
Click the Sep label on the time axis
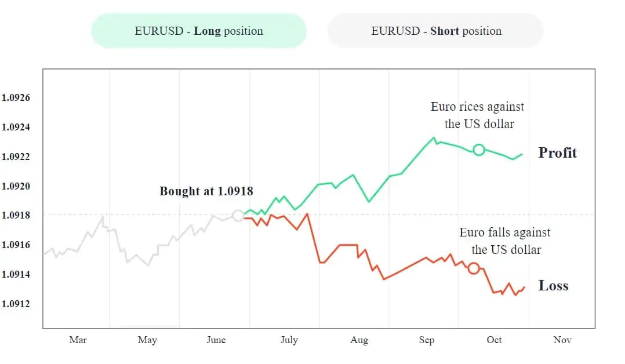pos(426,340)
